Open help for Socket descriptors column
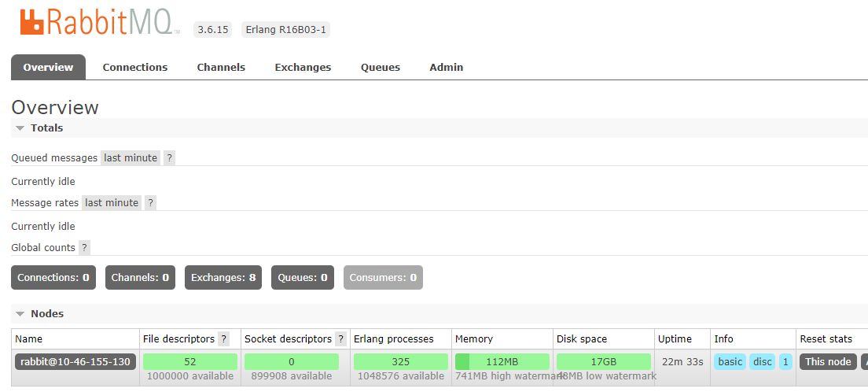The height and width of the screenshot is (392, 868). coord(340,338)
